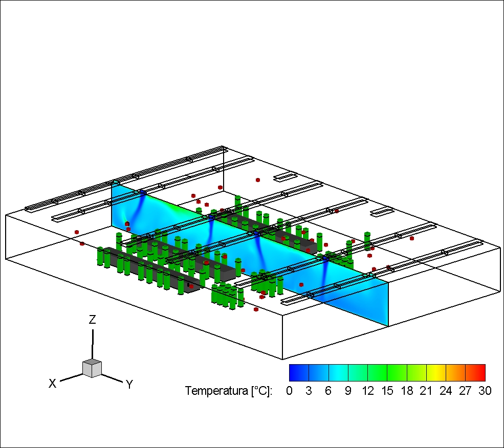Click the dark blue 0–3 legend band
This screenshot has height=448, width=504.
tap(299, 373)
